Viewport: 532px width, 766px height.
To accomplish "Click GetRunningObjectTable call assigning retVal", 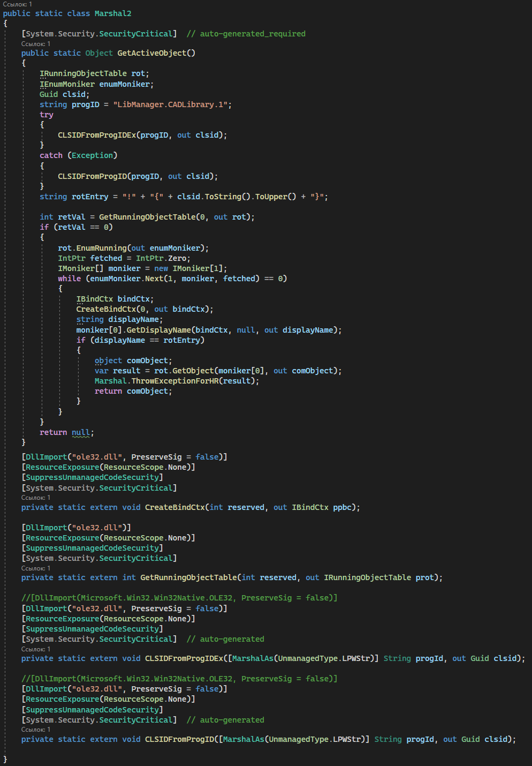I will [147, 217].
